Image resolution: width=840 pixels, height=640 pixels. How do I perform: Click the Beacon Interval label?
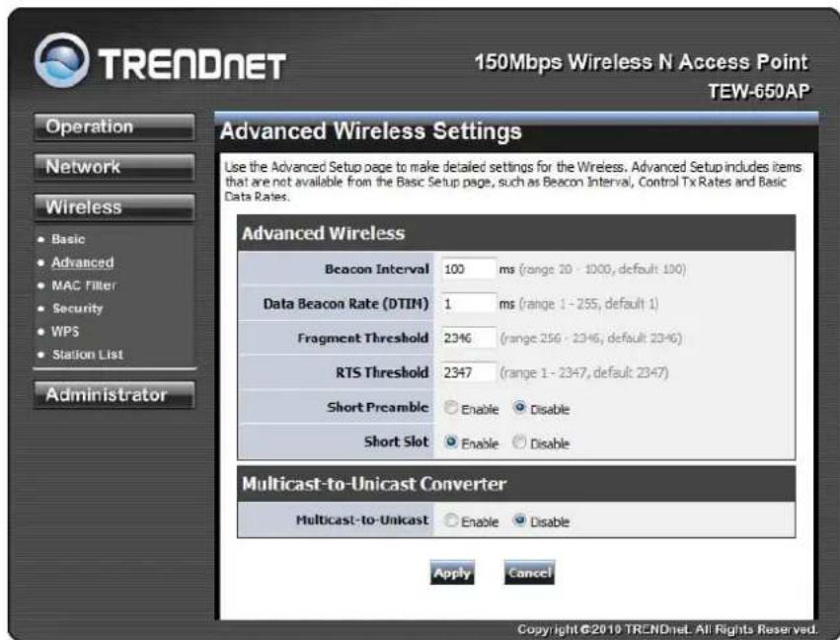tap(377, 269)
